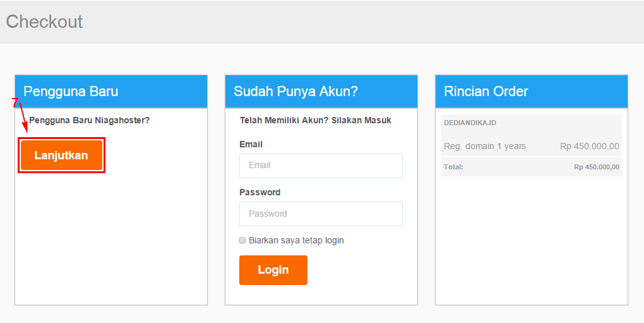Click the 'Biarkan saya tetap login' label

(296, 240)
